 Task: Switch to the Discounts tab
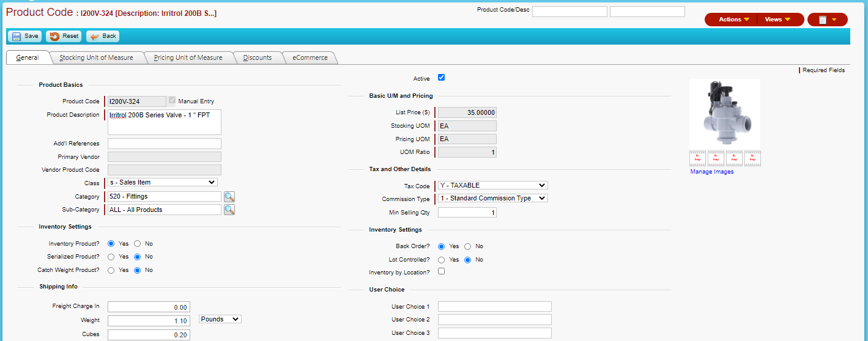[x=257, y=57]
